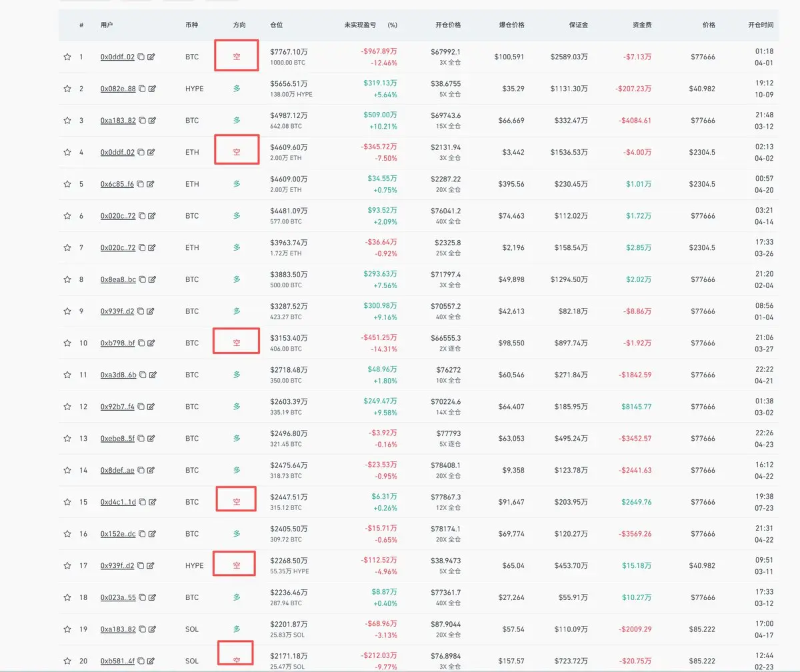Toggle the star for row 16
The width and height of the screenshot is (800, 672).
[x=67, y=534]
